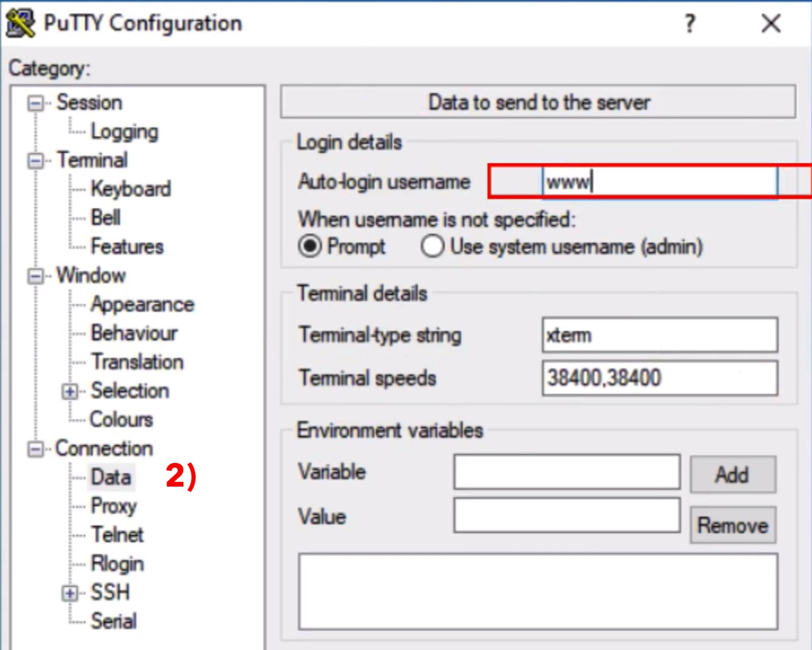Open the Keyboard settings category
Screen dimensions: 812x650
tap(131, 189)
